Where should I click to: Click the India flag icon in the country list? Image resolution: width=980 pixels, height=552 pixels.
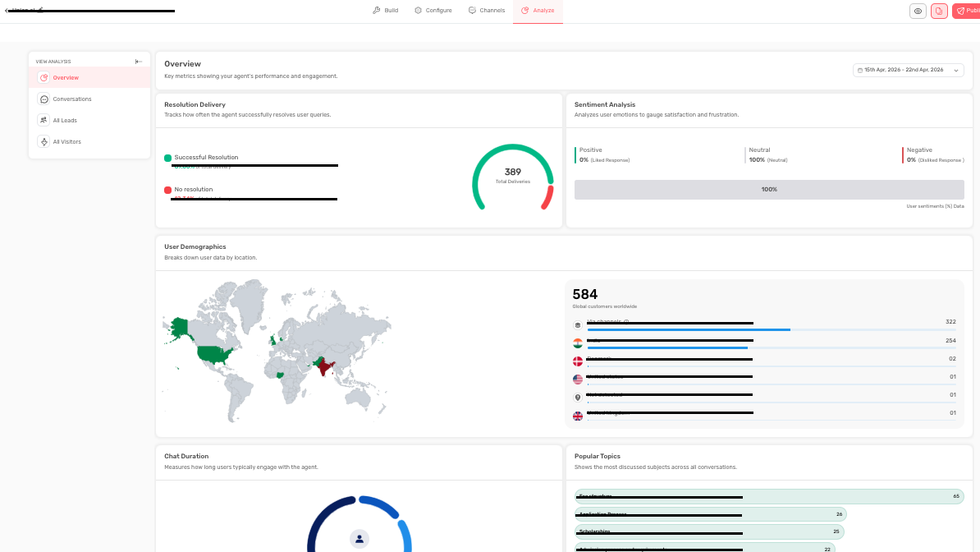[578, 343]
